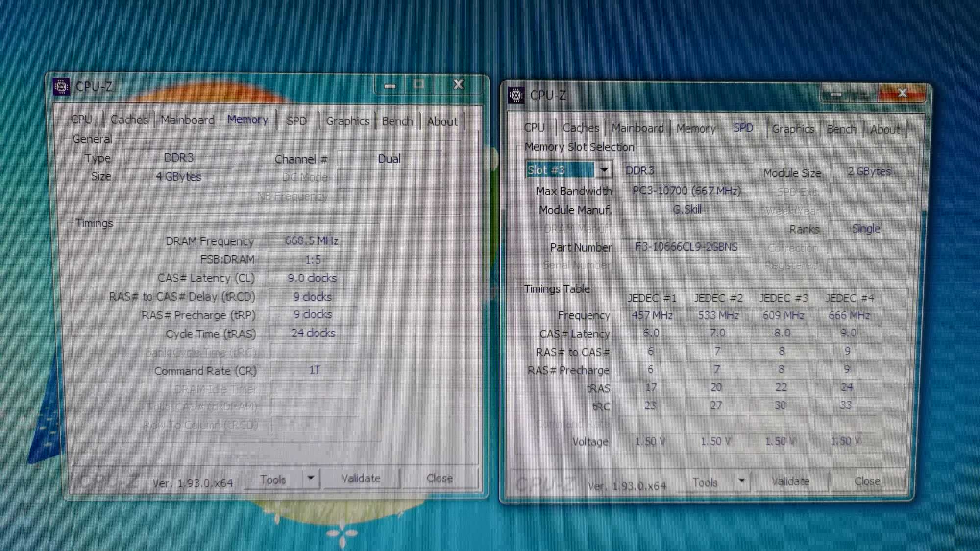
Task: Click Validate button in right window
Action: pyautogui.click(x=791, y=482)
